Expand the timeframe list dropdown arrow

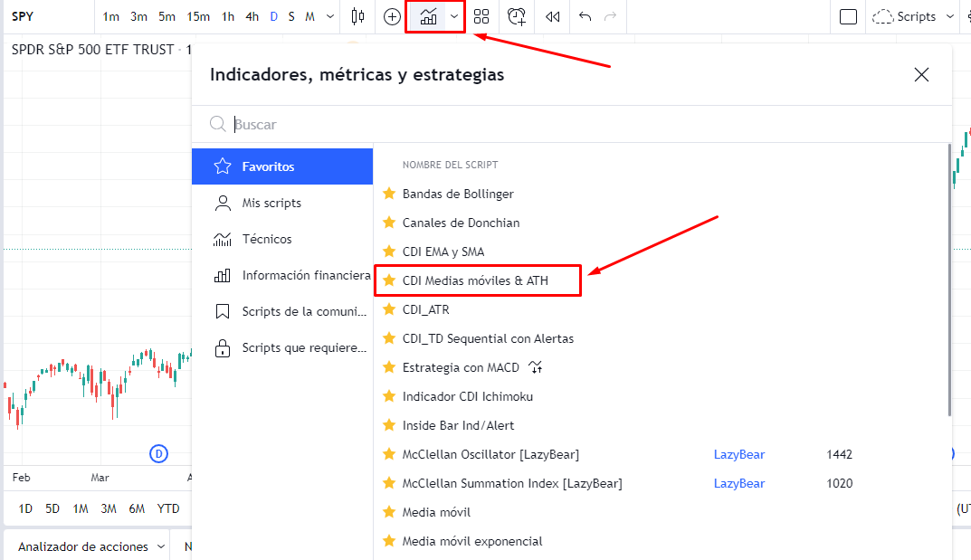point(330,16)
